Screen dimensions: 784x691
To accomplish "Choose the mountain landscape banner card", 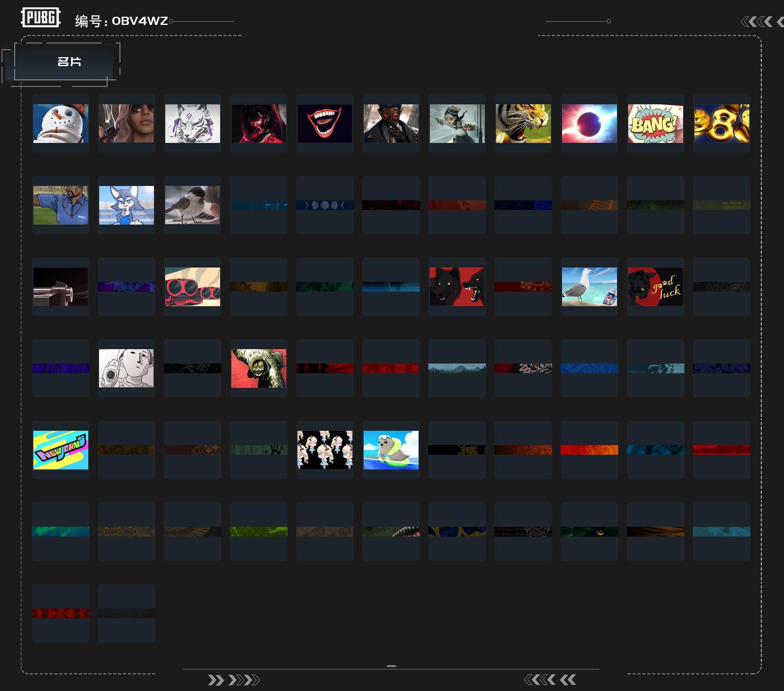I will click(x=457, y=368).
